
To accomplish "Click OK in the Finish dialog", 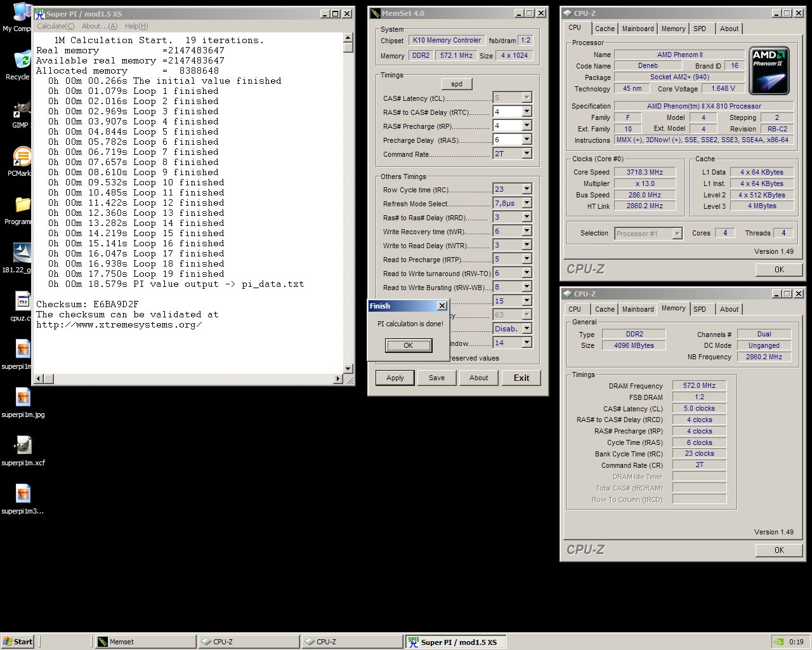I will tap(409, 345).
